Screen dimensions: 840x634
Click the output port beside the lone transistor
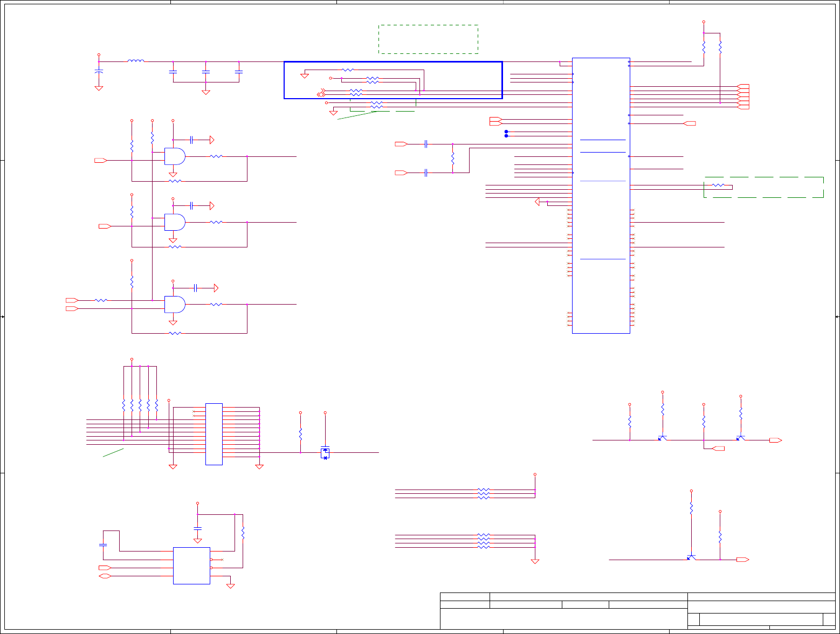coord(743,560)
